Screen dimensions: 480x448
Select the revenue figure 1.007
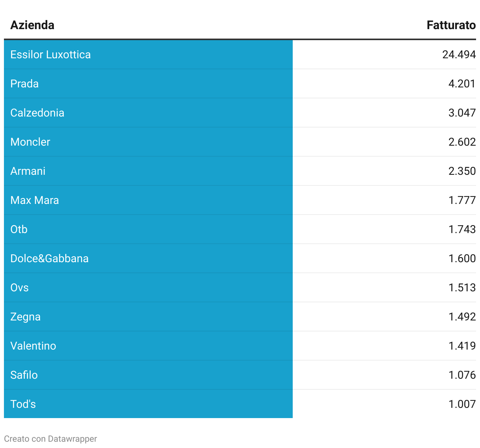[462, 404]
